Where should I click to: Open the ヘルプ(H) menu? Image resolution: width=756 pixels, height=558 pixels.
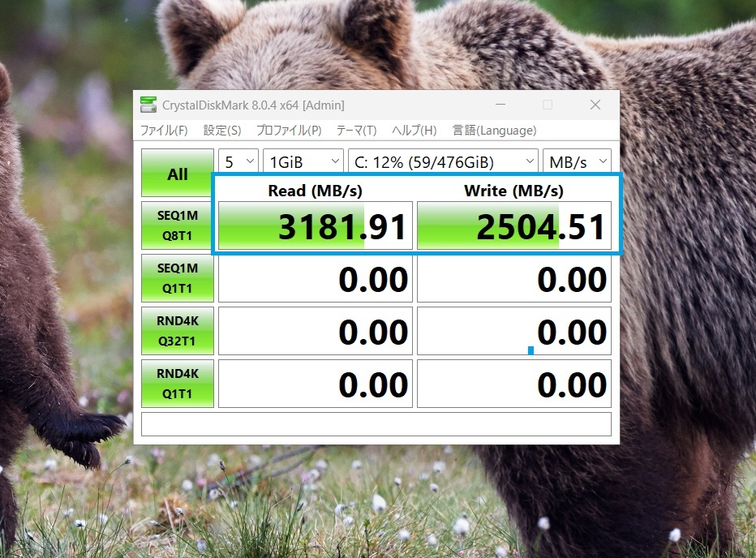(x=415, y=131)
